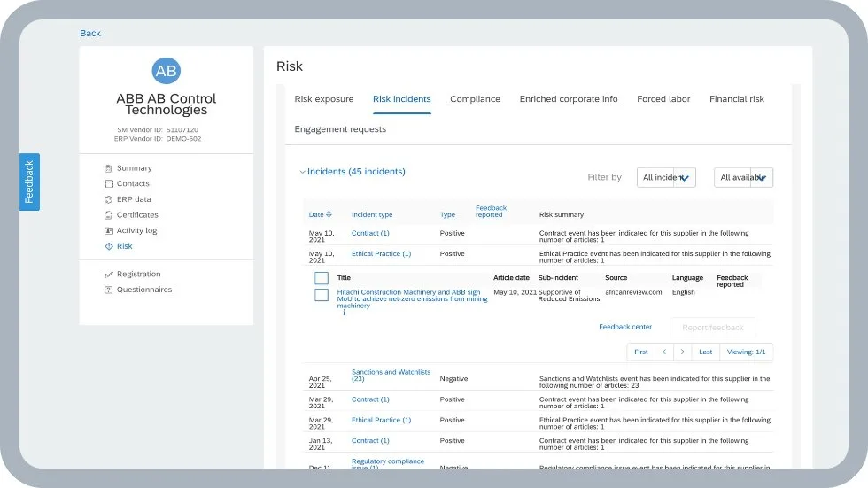Click the Type column header

tap(447, 214)
